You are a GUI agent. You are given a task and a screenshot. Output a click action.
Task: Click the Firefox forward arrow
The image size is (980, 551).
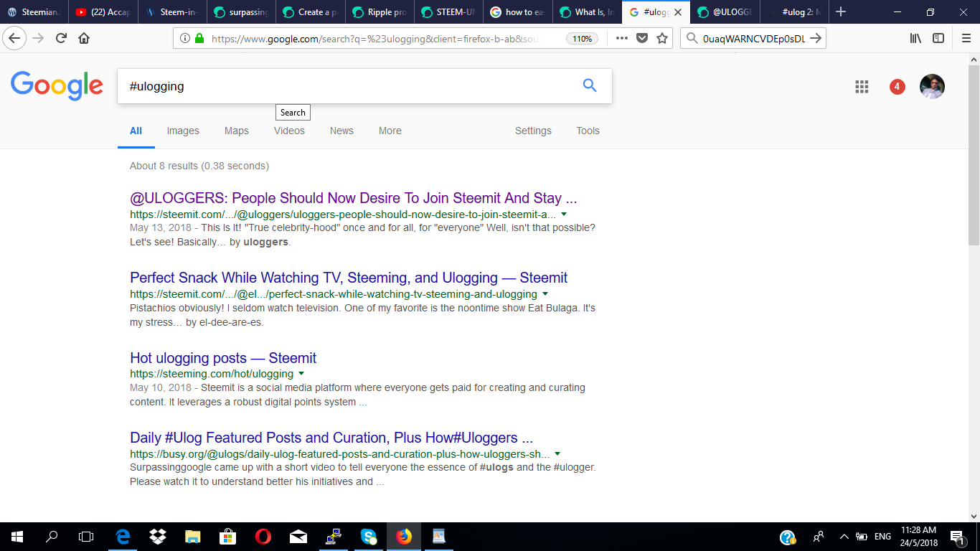pos(38,38)
